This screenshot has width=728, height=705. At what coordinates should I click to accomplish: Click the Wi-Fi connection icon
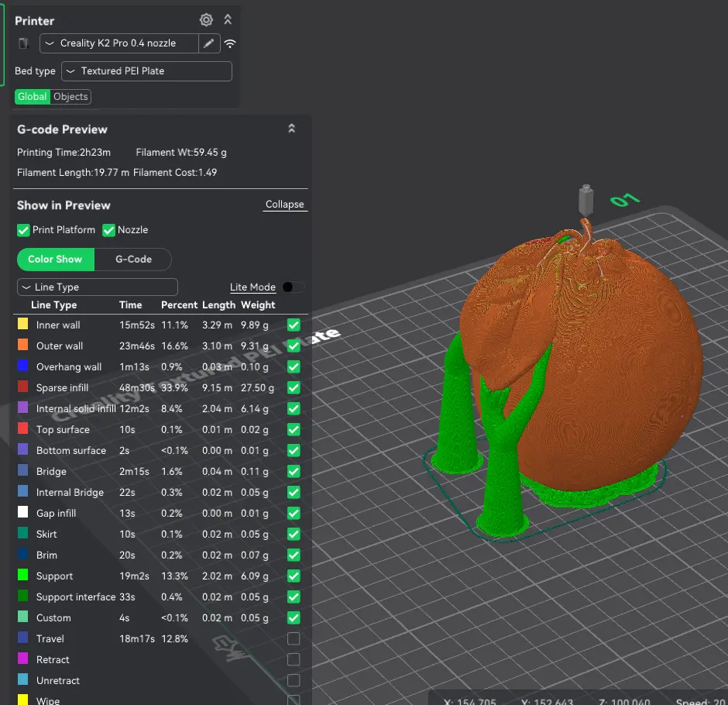[x=230, y=43]
